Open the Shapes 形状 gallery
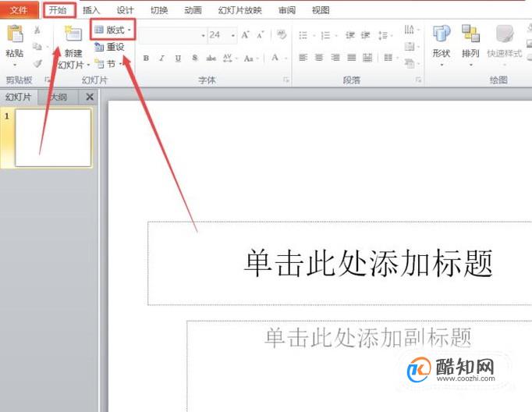The height and width of the screenshot is (412, 532). 442,45
